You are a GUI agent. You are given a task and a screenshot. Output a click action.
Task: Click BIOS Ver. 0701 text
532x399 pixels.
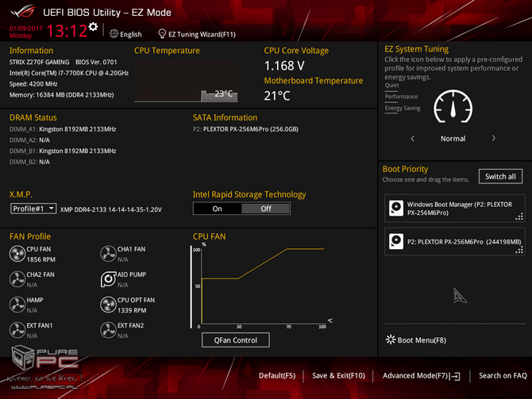click(96, 62)
